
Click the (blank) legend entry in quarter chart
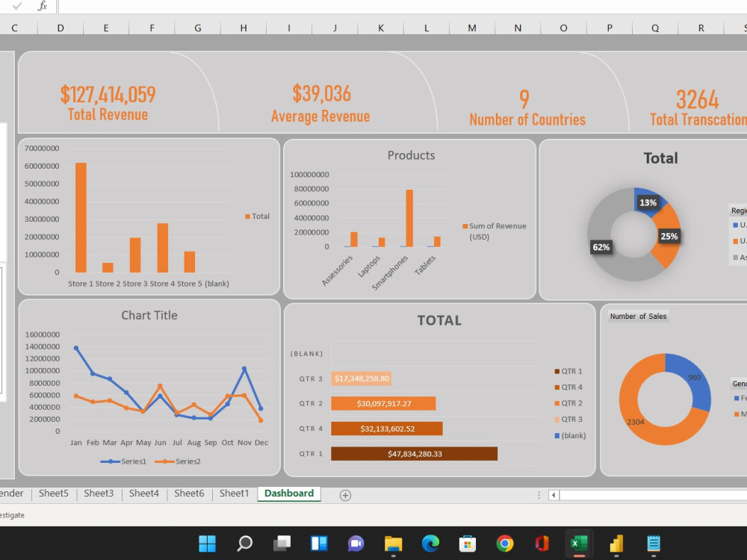(x=570, y=436)
